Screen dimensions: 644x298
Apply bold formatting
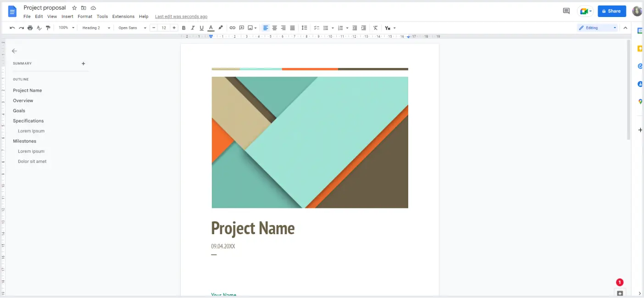[x=183, y=28]
